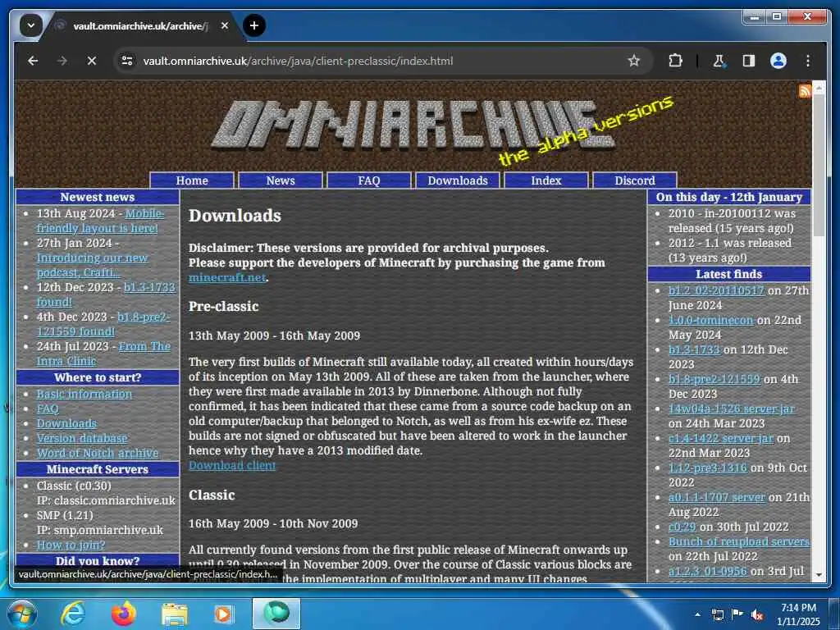Close the vault.omniarchive.uk tab

pos(225,25)
